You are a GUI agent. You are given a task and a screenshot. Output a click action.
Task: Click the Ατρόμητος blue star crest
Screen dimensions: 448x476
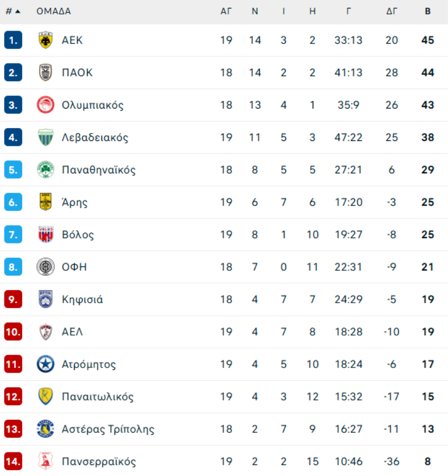click(45, 364)
